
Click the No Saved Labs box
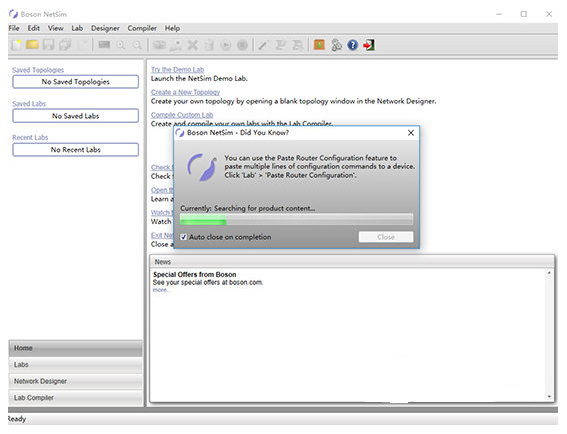coord(76,116)
